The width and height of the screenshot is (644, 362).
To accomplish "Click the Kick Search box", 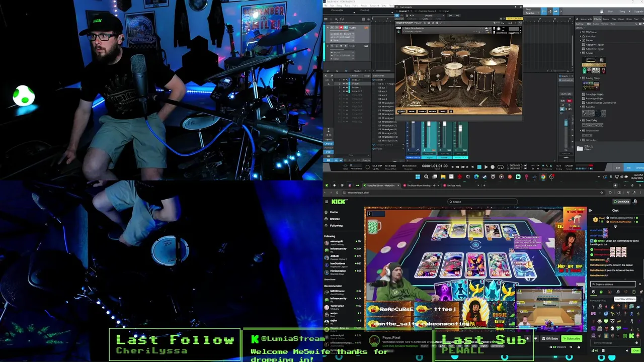I will [x=483, y=202].
